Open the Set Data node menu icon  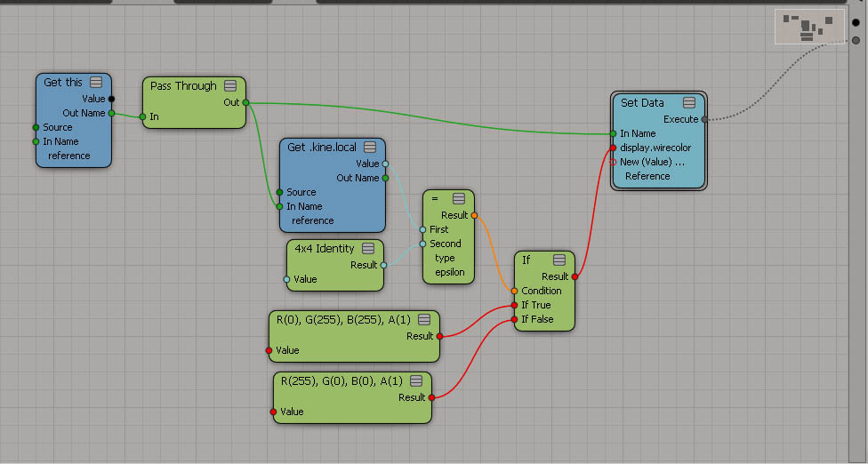(689, 102)
